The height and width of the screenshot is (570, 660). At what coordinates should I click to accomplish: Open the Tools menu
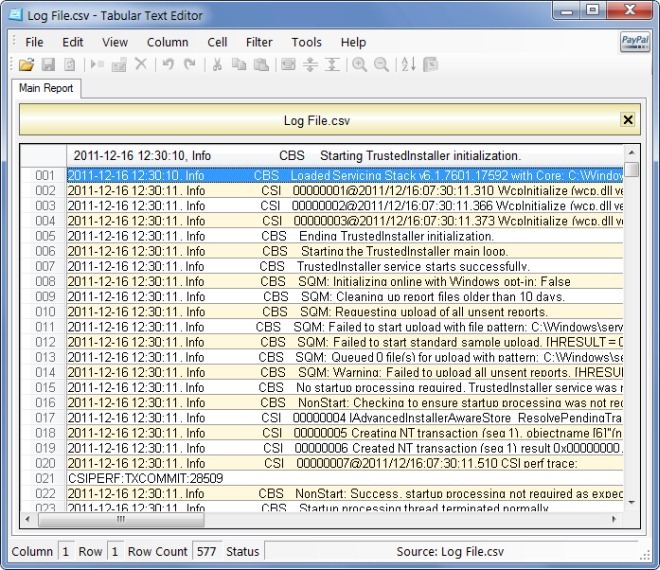pyautogui.click(x=306, y=42)
